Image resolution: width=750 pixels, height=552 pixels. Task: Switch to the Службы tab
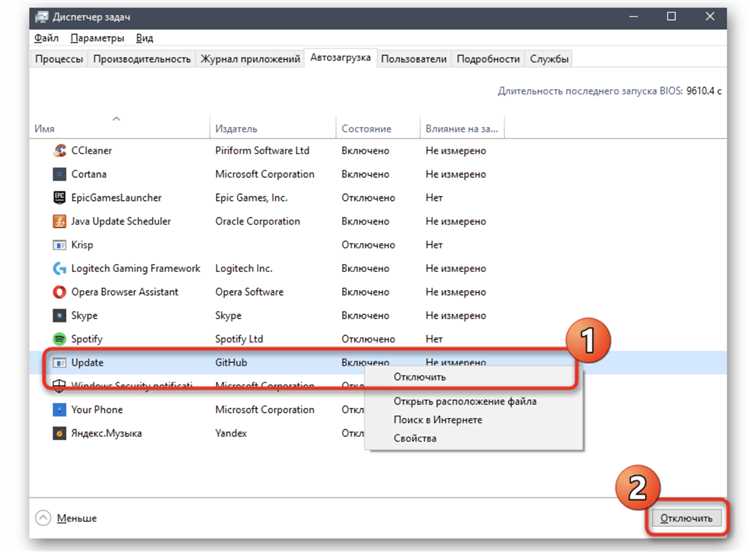click(549, 59)
